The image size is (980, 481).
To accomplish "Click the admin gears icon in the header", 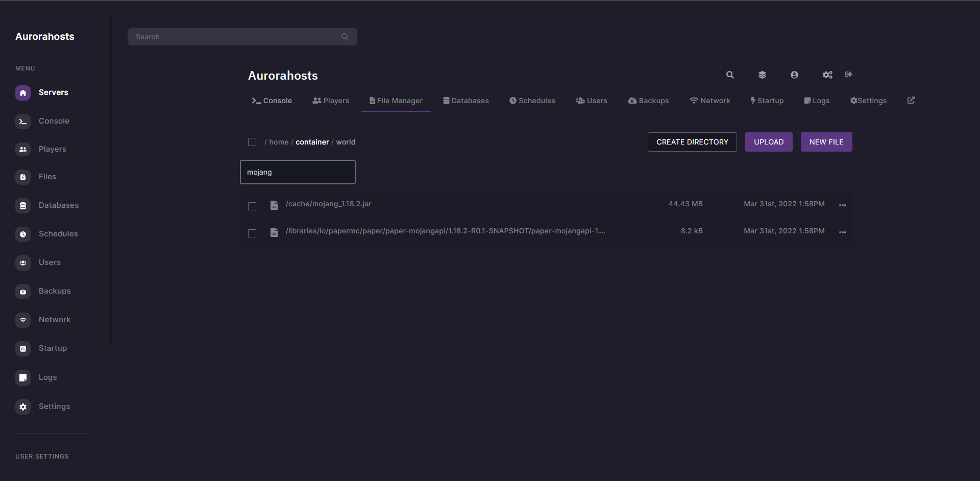I will coord(827,75).
